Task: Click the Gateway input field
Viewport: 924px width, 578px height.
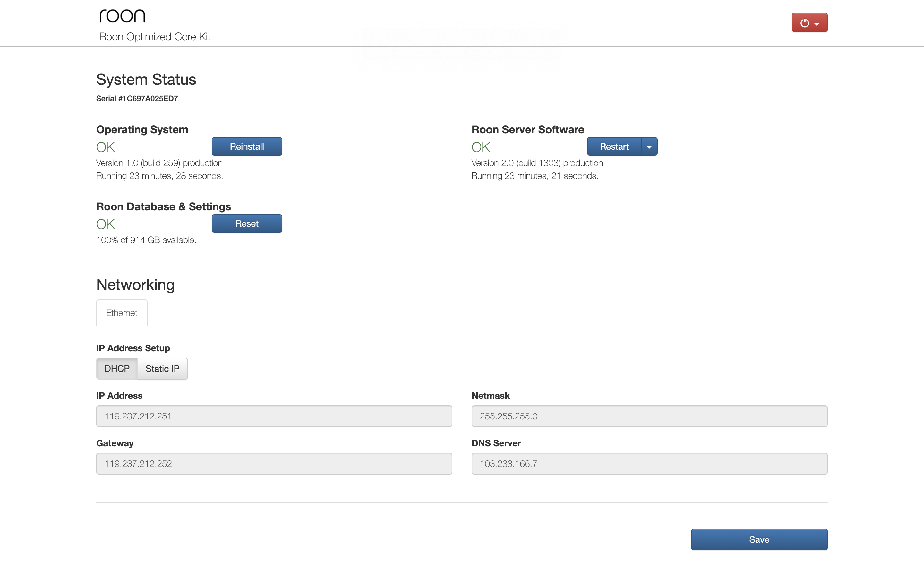Action: coord(274,463)
